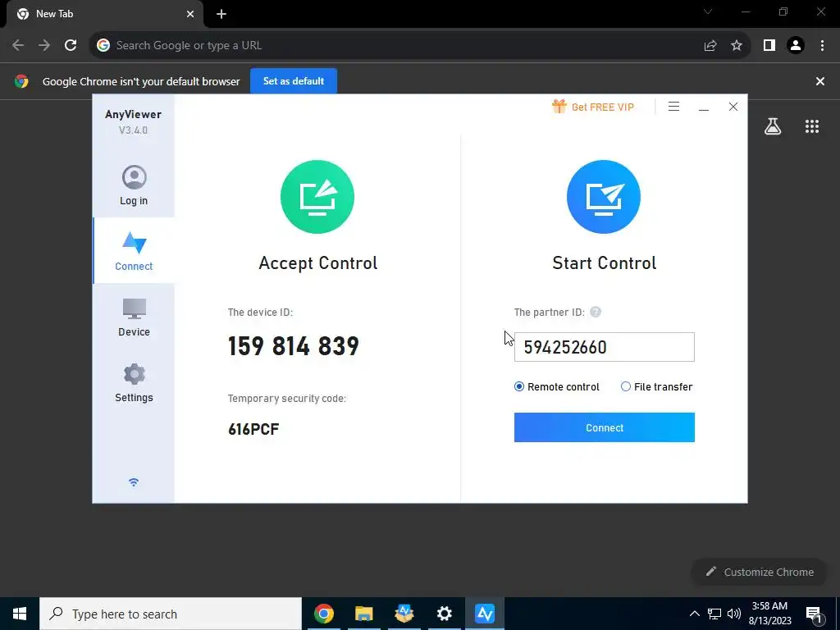Click the network icon in system tray
Image resolution: width=840 pixels, height=630 pixels.
714,614
